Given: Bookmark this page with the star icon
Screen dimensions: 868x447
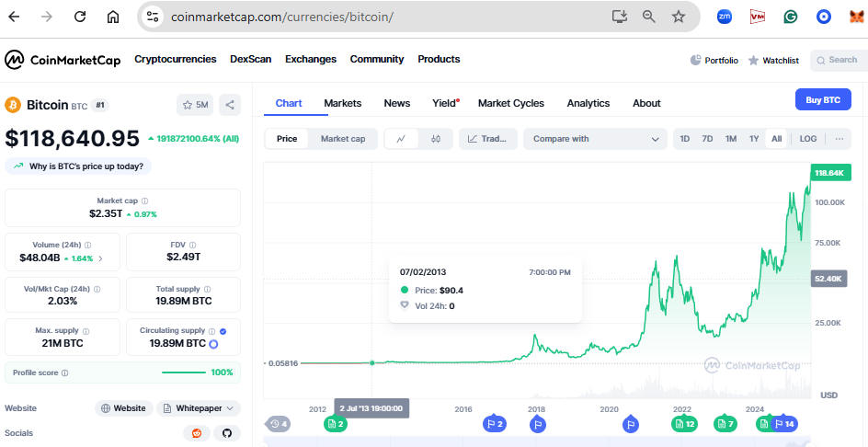Looking at the screenshot, I should (679, 17).
